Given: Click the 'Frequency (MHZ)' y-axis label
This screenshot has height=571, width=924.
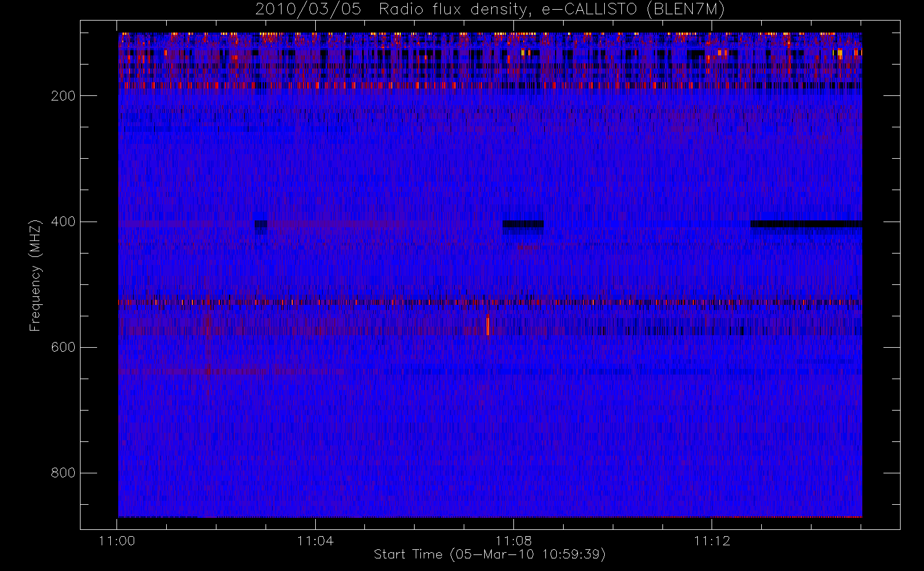Looking at the screenshot, I should point(35,275).
